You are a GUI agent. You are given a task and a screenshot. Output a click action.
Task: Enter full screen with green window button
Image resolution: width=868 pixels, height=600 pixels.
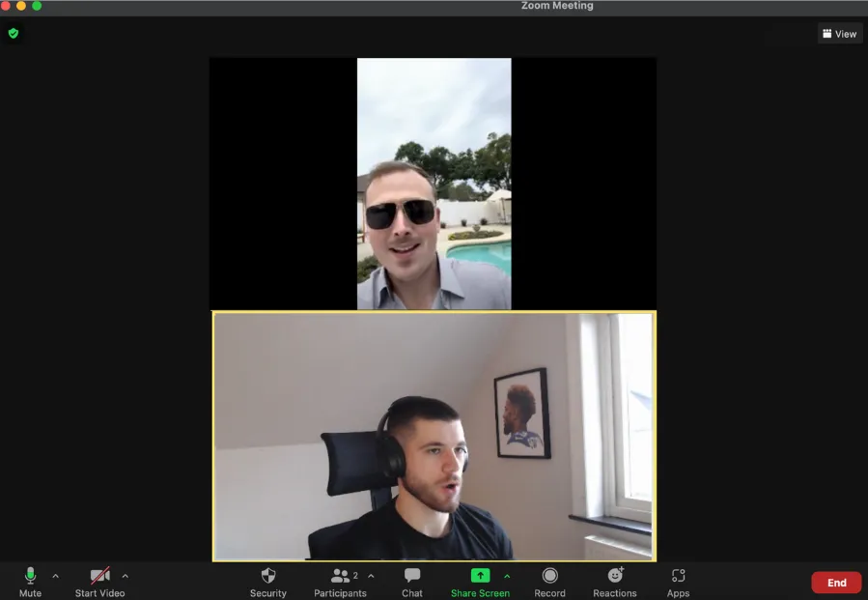coord(37,6)
